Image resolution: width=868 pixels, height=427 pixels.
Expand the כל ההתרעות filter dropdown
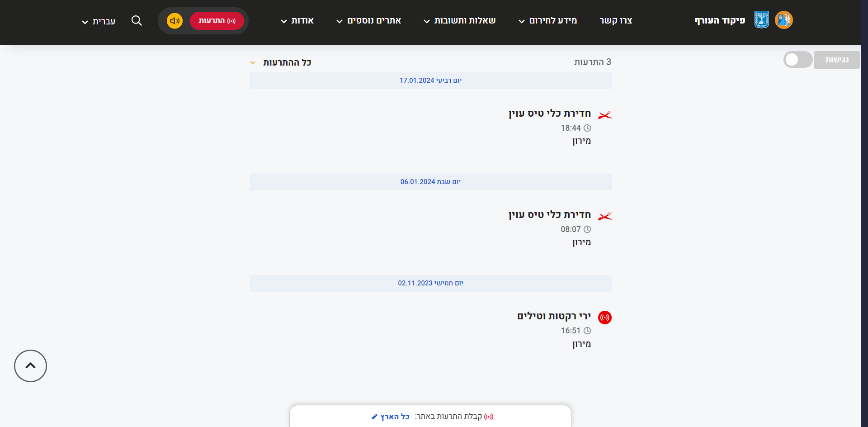(x=281, y=62)
